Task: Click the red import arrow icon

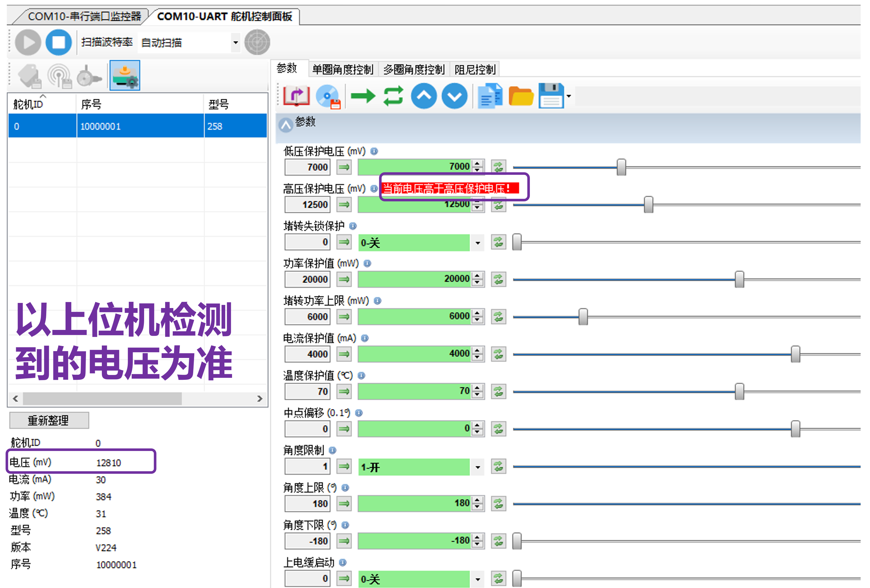Action: pyautogui.click(x=296, y=96)
